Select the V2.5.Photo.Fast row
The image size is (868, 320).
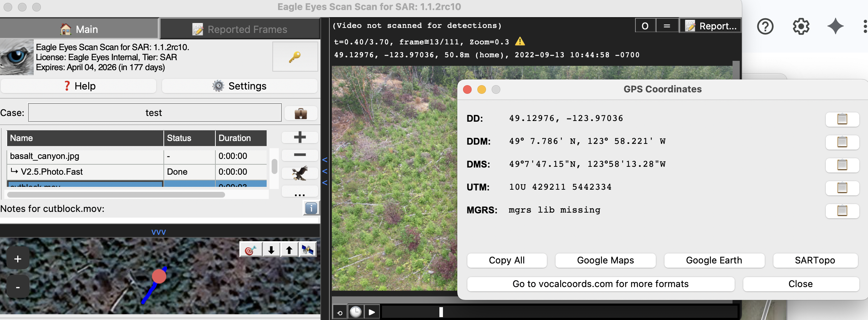pos(137,172)
